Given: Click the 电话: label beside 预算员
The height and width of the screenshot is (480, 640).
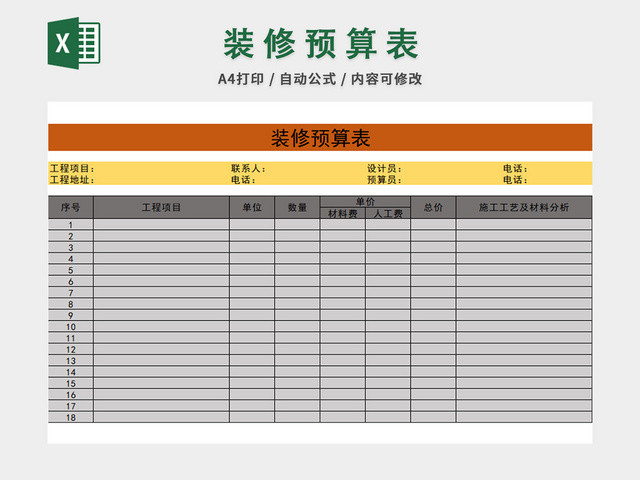Looking at the screenshot, I should pyautogui.click(x=515, y=180).
